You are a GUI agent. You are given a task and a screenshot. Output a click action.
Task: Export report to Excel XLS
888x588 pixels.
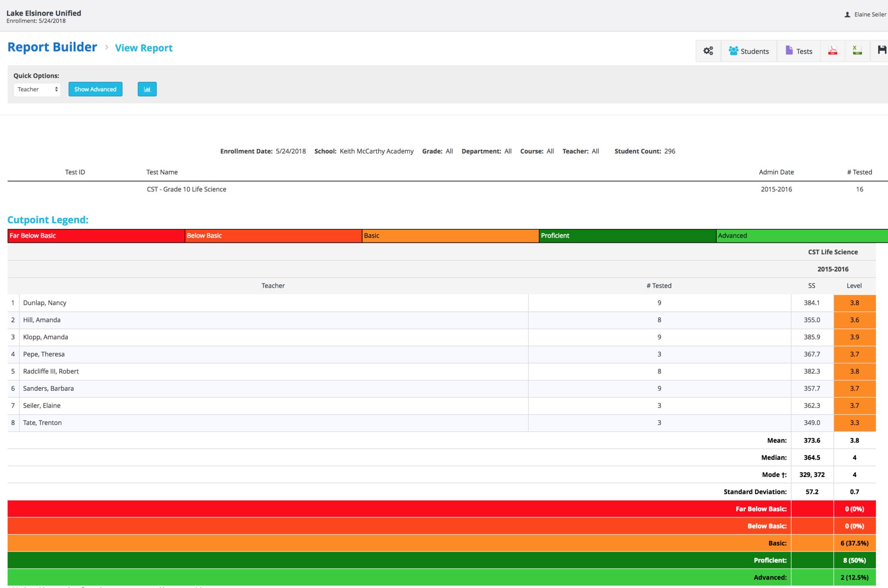857,51
